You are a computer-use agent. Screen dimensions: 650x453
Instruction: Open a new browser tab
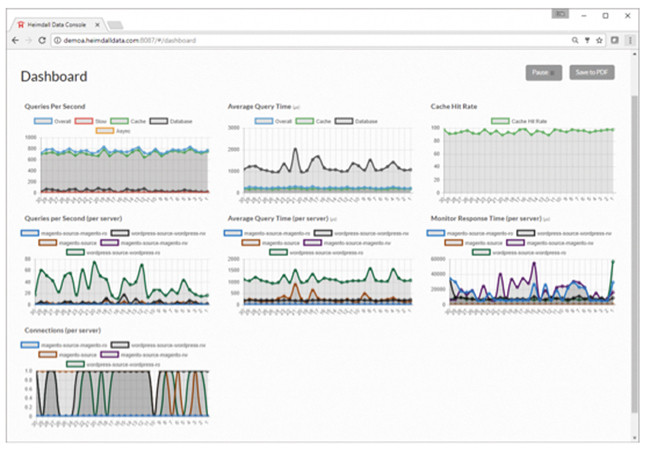[115, 23]
